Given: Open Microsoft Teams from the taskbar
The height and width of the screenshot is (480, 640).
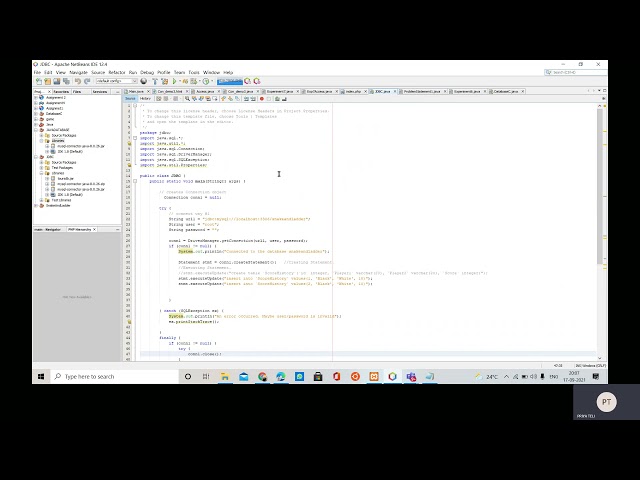Looking at the screenshot, I should [x=411, y=376].
